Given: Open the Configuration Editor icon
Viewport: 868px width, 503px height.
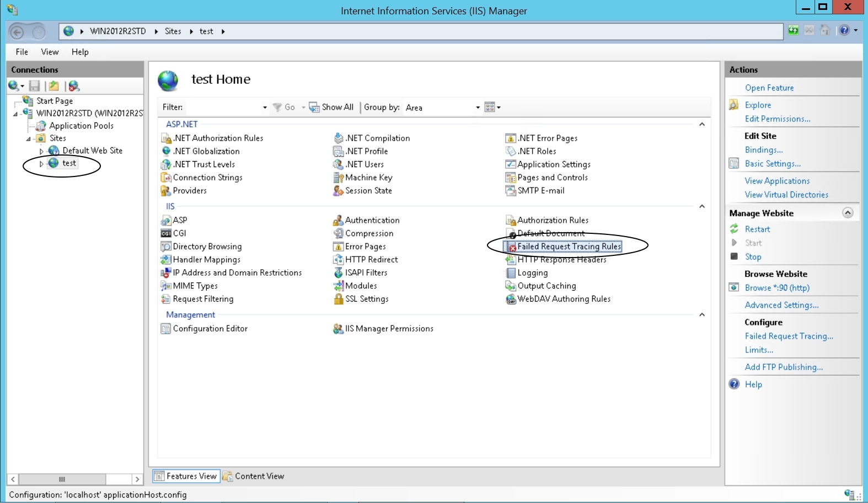Looking at the screenshot, I should pyautogui.click(x=166, y=329).
